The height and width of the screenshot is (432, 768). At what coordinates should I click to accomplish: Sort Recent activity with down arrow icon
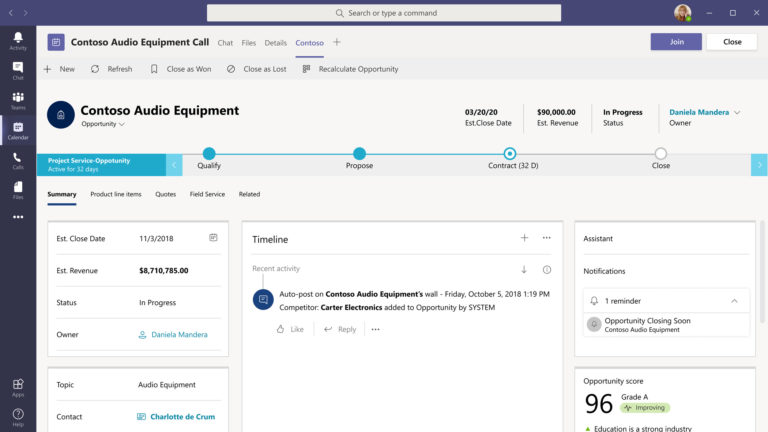(x=524, y=269)
